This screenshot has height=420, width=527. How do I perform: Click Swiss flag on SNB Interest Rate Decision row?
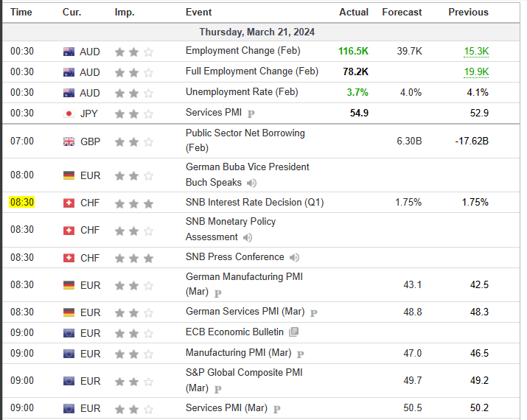(x=69, y=203)
